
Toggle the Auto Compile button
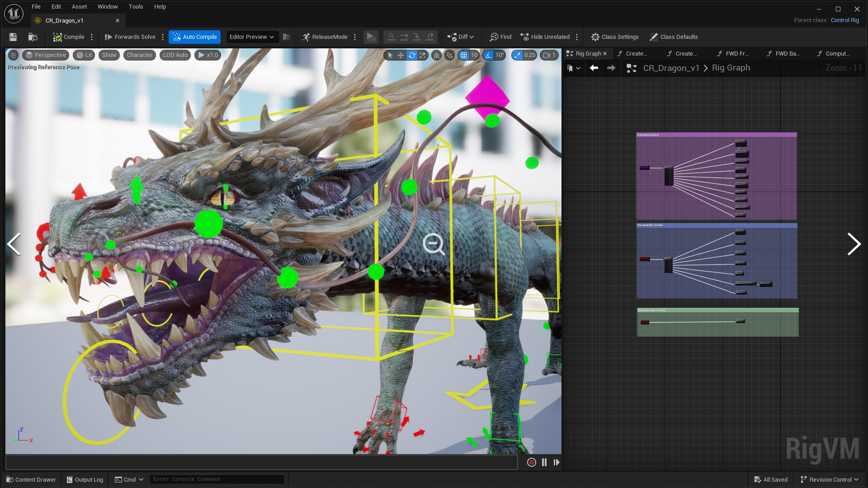click(x=195, y=37)
